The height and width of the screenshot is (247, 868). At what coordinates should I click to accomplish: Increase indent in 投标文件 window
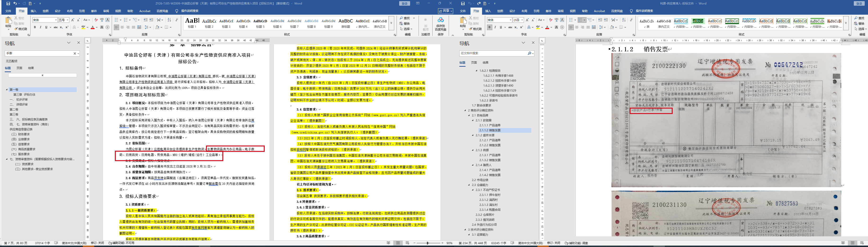[x=606, y=20]
